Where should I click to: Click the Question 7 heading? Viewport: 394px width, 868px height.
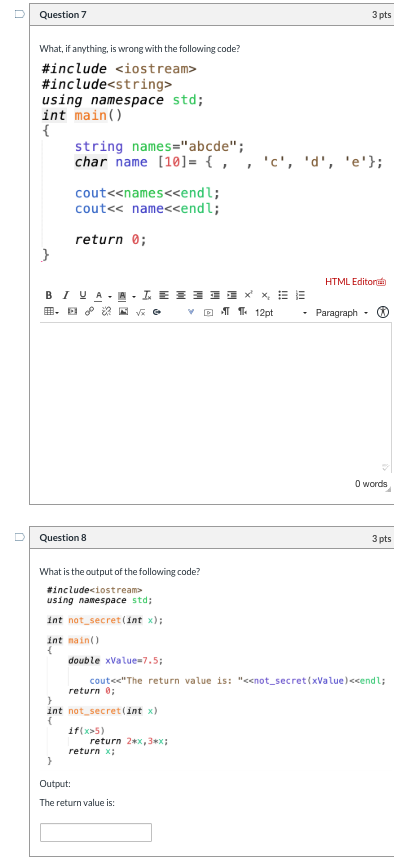[x=63, y=15]
